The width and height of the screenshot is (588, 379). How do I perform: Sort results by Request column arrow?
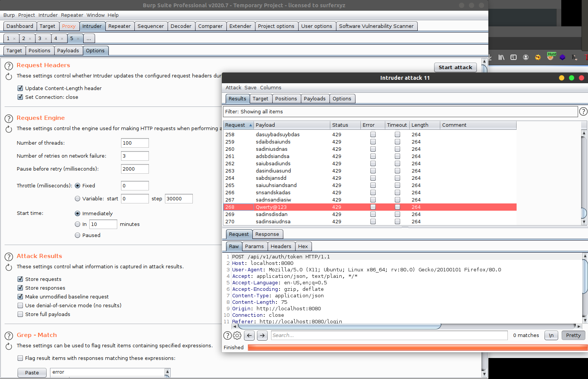(250, 125)
